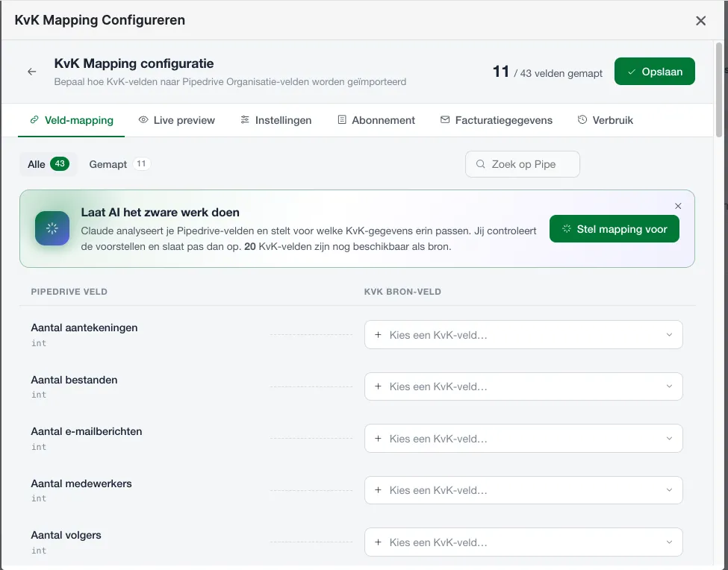Click plus icon in Aantal medewerkers row

point(378,490)
